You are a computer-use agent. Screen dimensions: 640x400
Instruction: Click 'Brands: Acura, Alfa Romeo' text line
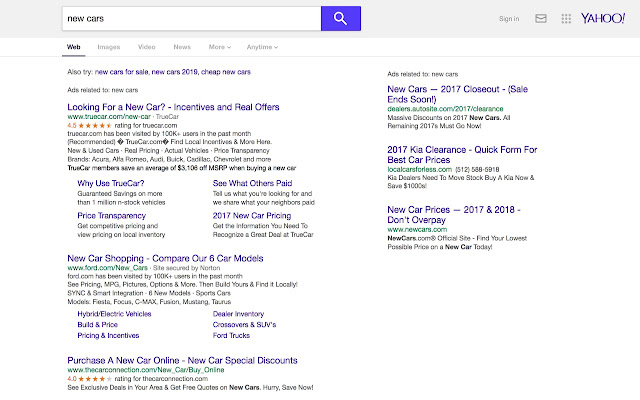(x=169, y=159)
